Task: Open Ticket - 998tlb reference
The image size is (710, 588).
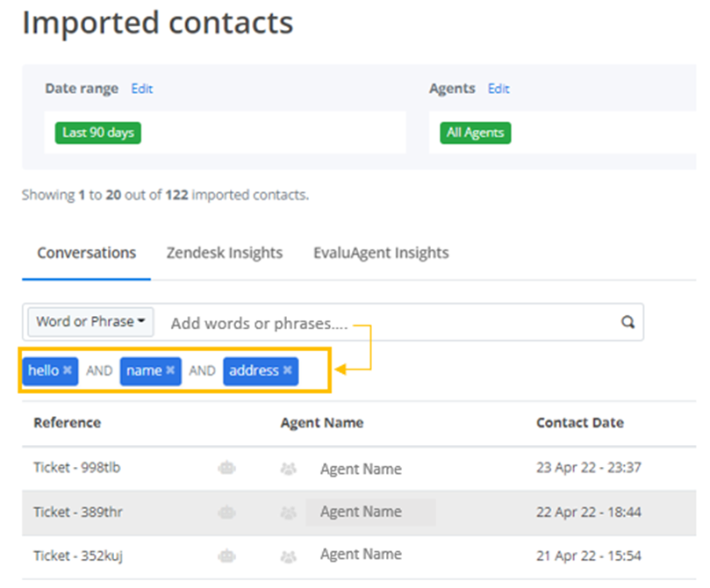Action: tap(77, 467)
